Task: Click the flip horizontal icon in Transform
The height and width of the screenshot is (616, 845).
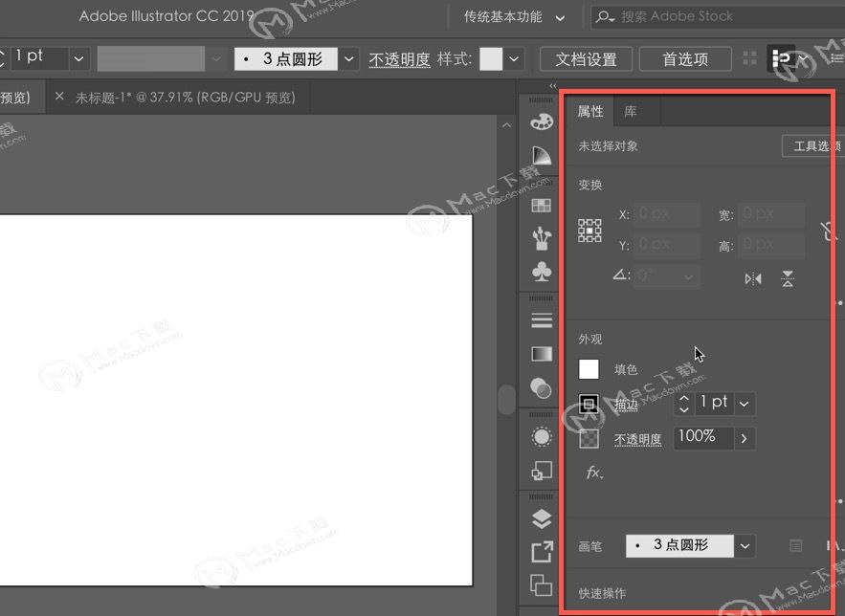Action: pyautogui.click(x=753, y=278)
